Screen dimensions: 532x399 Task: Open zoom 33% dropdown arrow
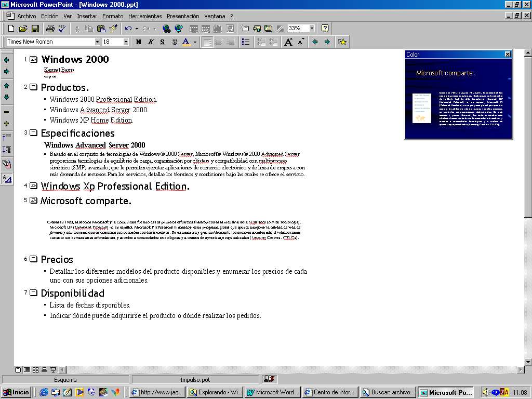coord(312,29)
